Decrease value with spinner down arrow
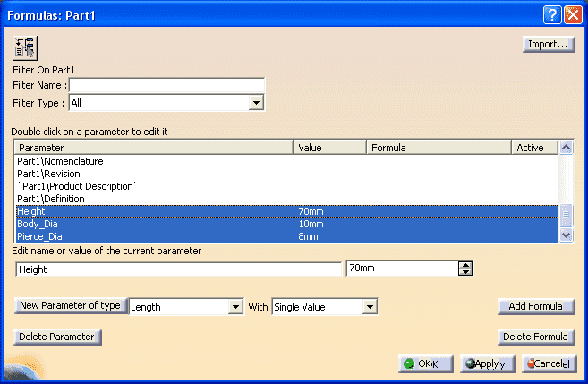The height and width of the screenshot is (384, 588). point(465,272)
